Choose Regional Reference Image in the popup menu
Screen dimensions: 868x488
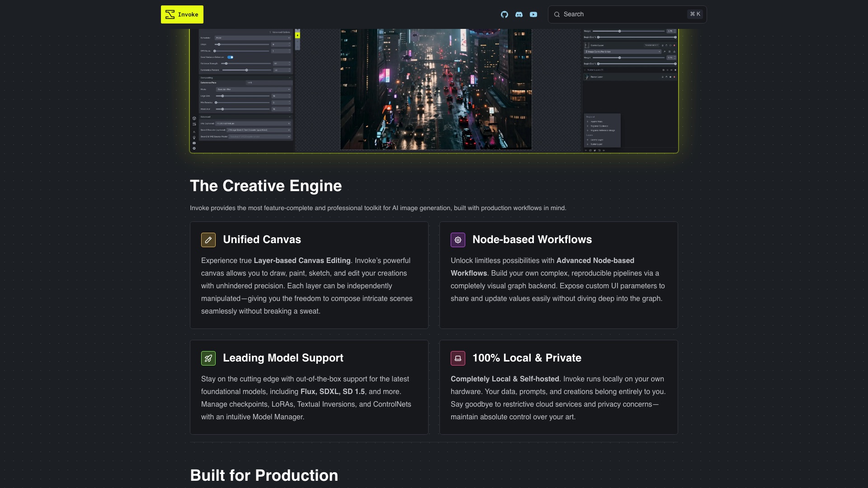(603, 131)
